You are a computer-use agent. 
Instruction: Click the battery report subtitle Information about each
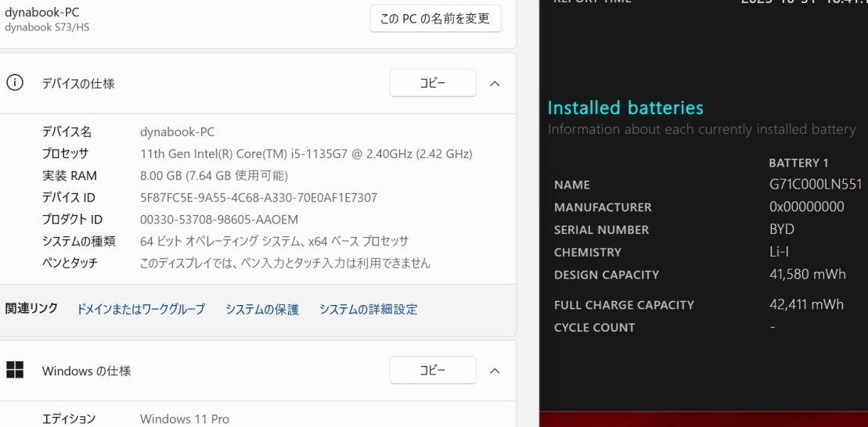click(x=701, y=129)
